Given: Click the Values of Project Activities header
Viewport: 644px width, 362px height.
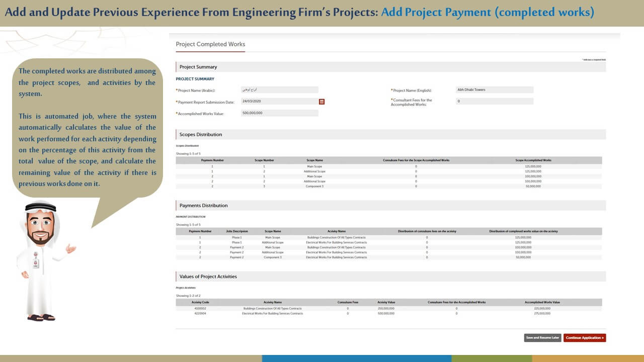Looking at the screenshot, I should click(208, 277).
